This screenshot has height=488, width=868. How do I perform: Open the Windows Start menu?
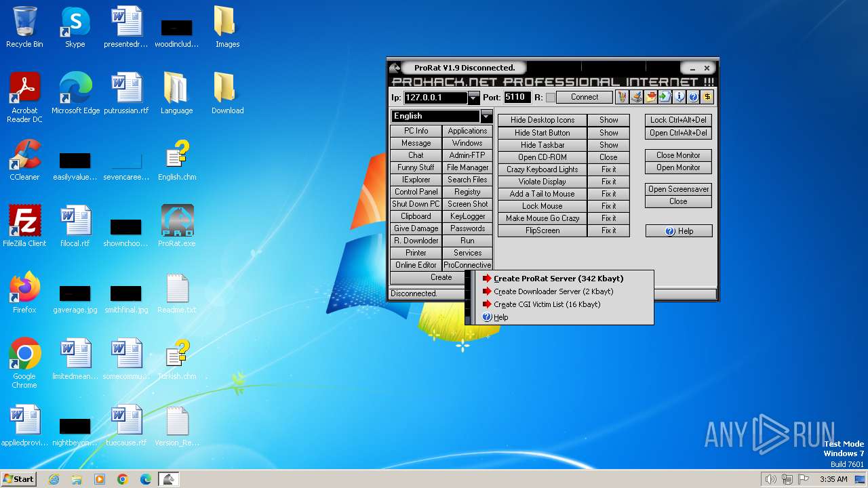click(x=19, y=479)
